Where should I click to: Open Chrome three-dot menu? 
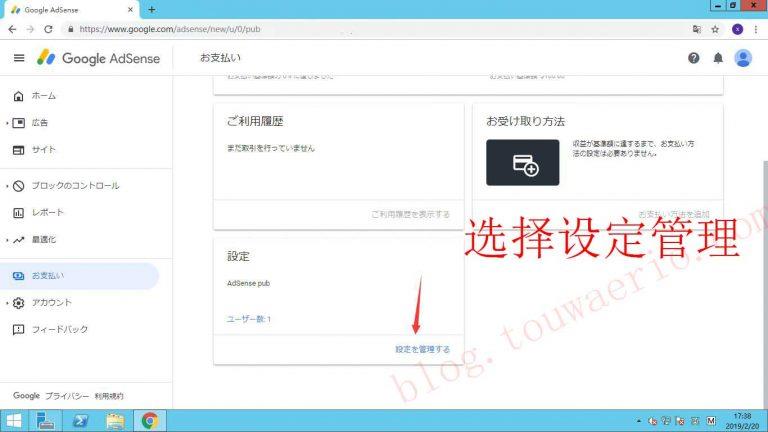coord(756,29)
